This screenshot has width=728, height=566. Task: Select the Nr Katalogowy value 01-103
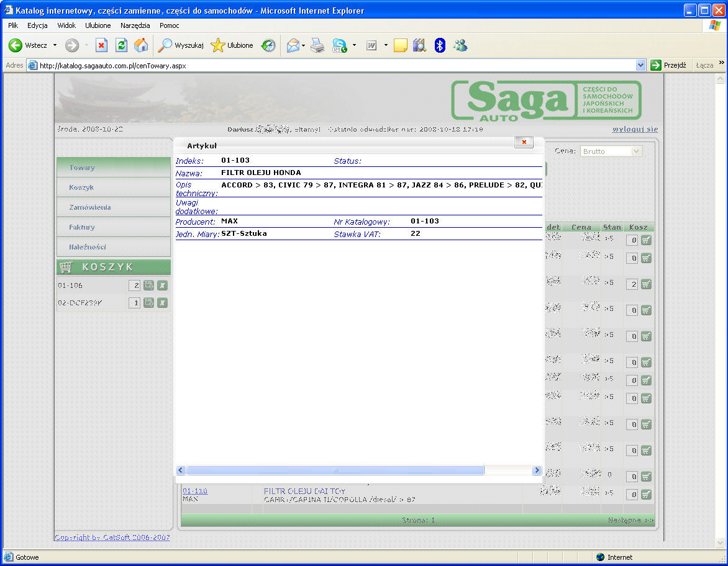point(425,221)
